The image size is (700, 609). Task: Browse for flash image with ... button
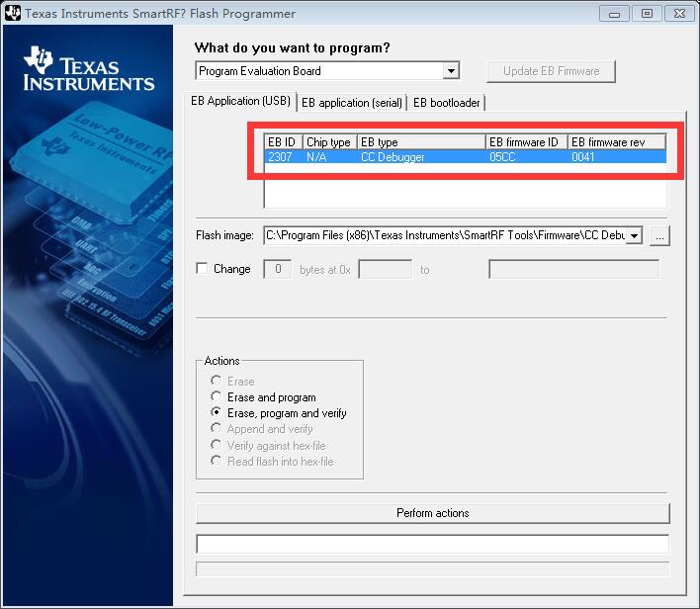click(659, 235)
